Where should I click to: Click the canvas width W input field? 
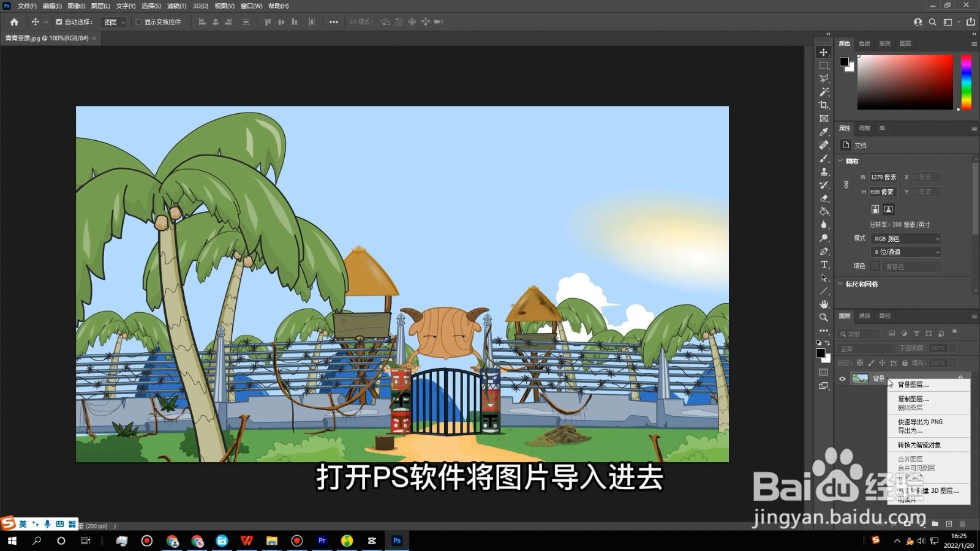coord(883,177)
